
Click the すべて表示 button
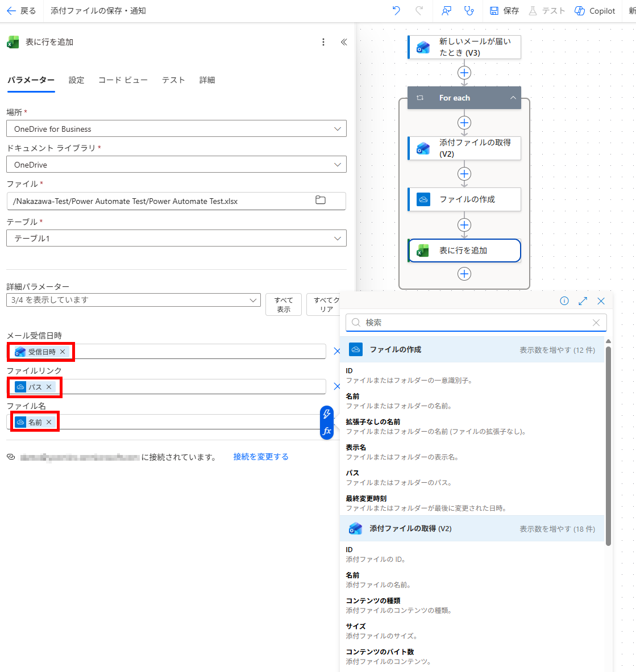coord(284,304)
